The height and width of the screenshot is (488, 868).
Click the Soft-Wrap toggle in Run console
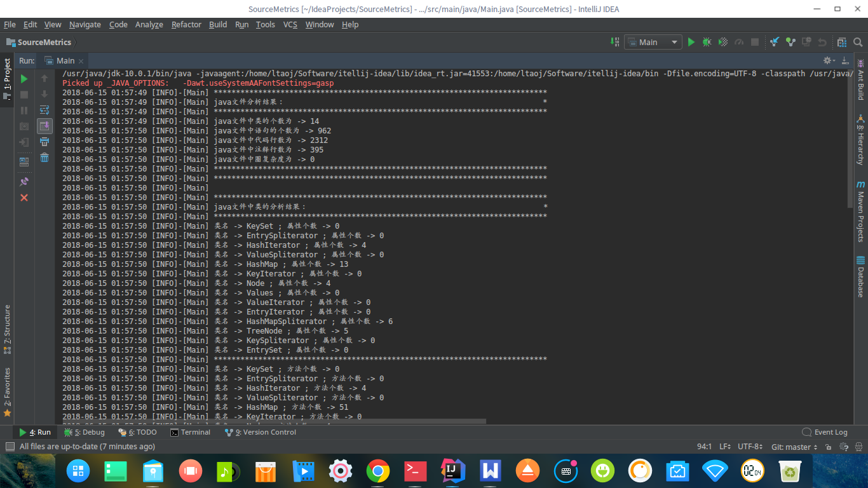tap(44, 110)
